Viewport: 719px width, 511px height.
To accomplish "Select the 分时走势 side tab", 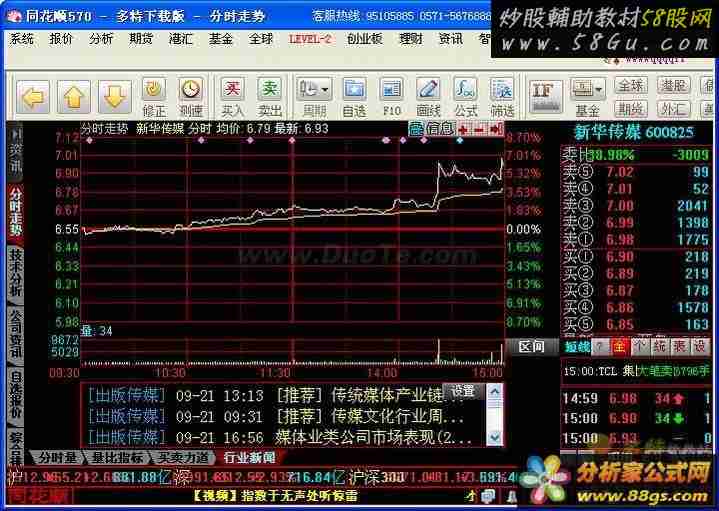I will 16,212.
